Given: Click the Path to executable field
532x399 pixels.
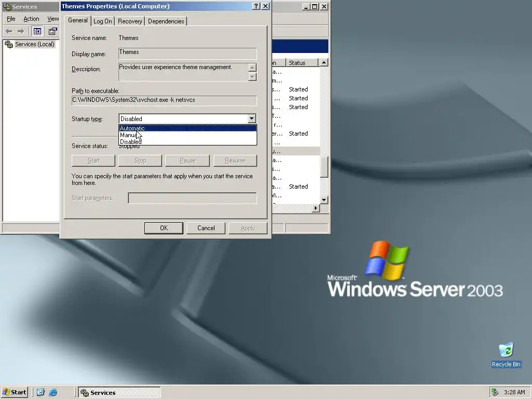Looking at the screenshot, I should (164, 100).
